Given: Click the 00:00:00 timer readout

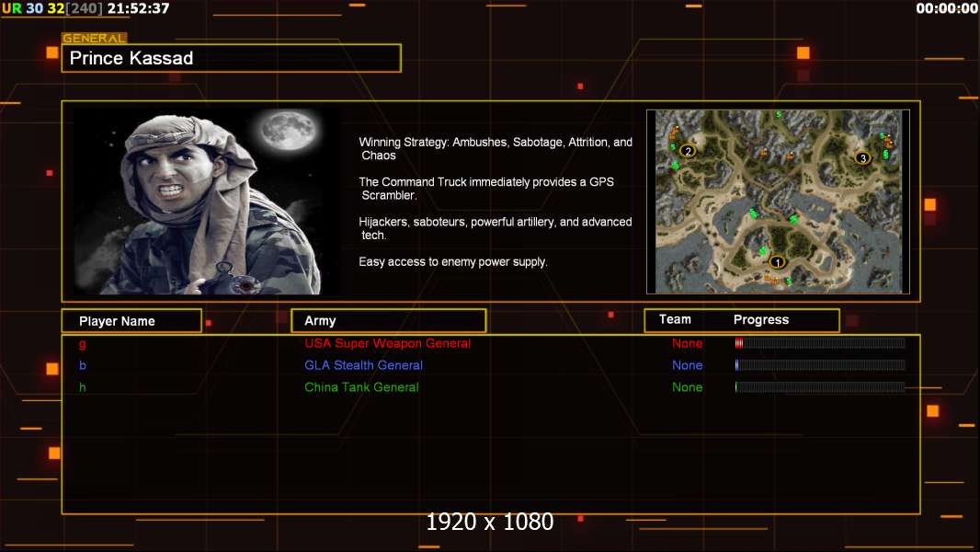Looking at the screenshot, I should [947, 9].
